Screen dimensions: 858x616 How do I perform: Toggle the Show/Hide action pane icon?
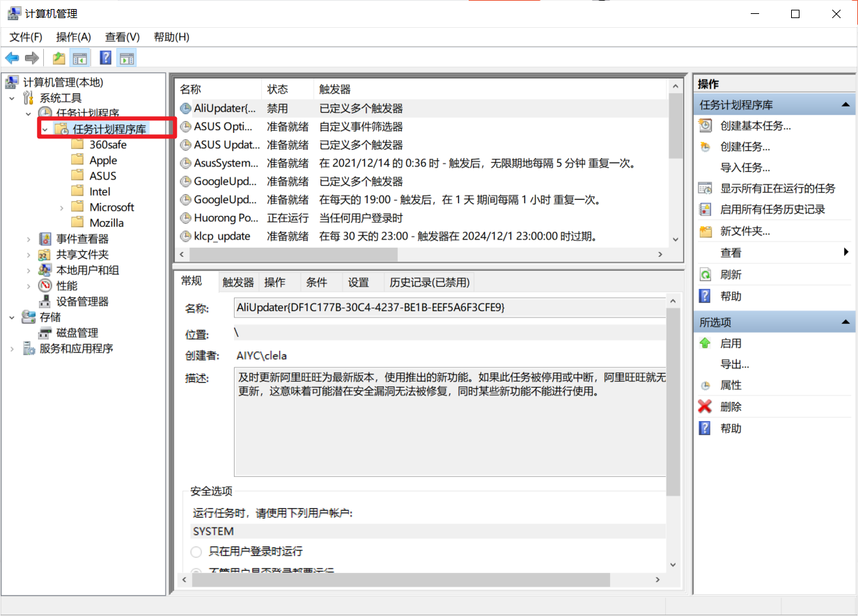tap(127, 58)
